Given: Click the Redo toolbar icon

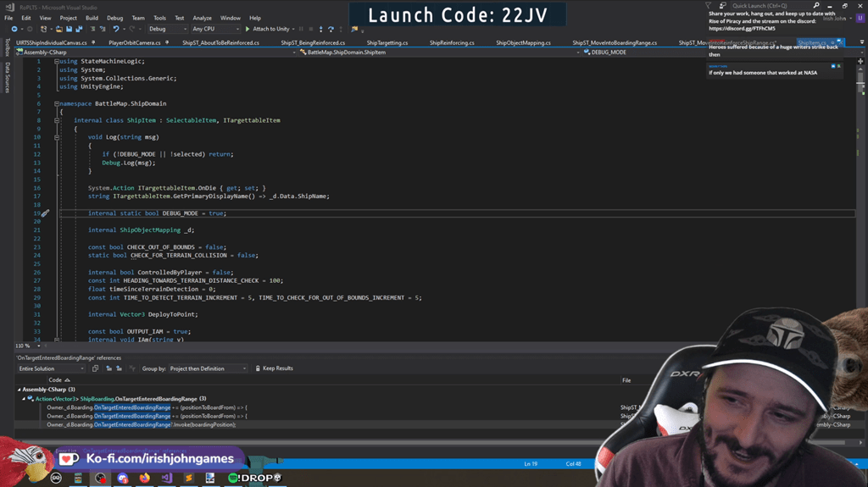Looking at the screenshot, I should point(131,29).
